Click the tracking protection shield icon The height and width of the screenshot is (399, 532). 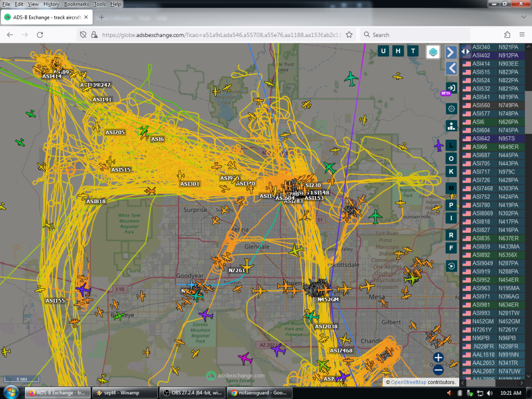[x=83, y=35]
